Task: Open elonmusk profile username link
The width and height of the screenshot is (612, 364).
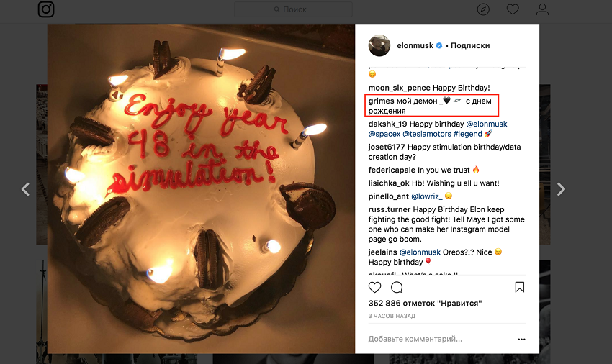Action: (415, 45)
